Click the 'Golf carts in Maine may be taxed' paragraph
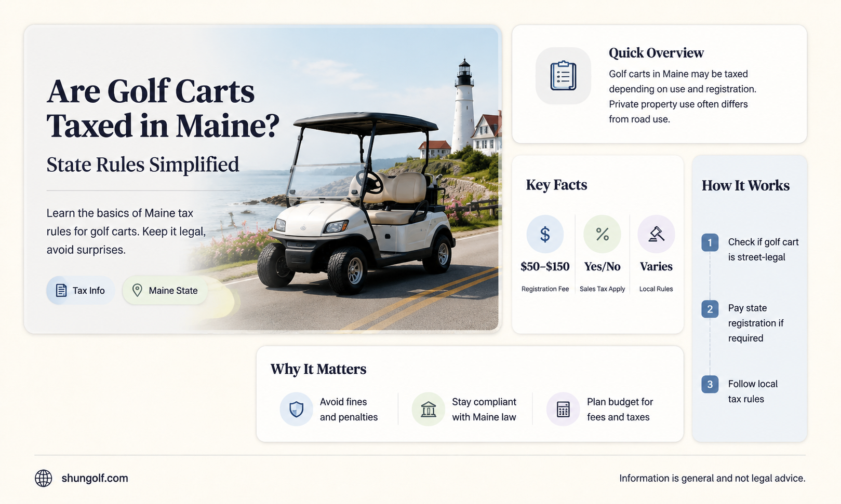The height and width of the screenshot is (504, 841). coord(683,97)
